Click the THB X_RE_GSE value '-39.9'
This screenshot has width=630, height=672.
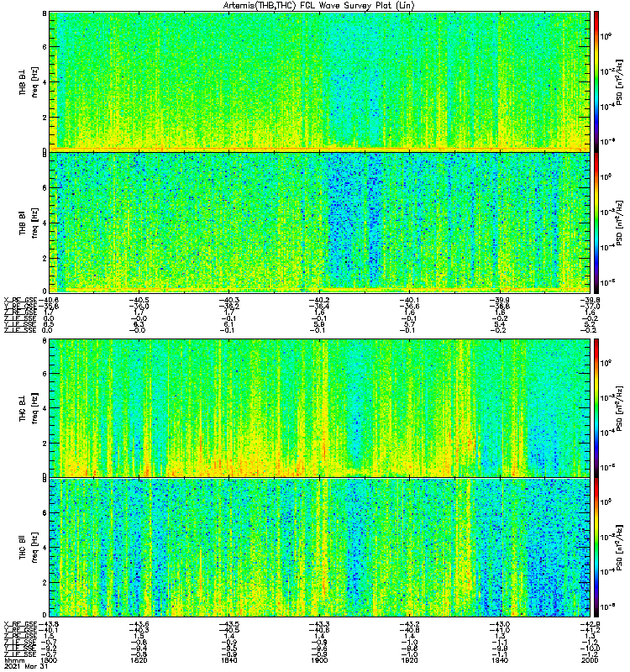click(500, 300)
